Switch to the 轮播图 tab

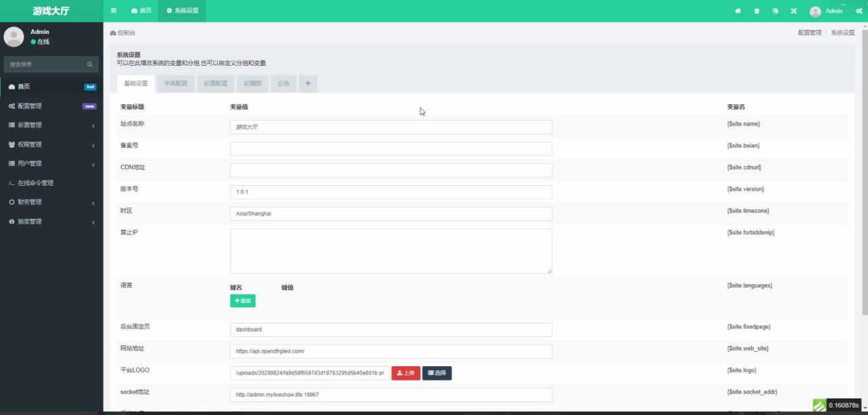point(252,83)
